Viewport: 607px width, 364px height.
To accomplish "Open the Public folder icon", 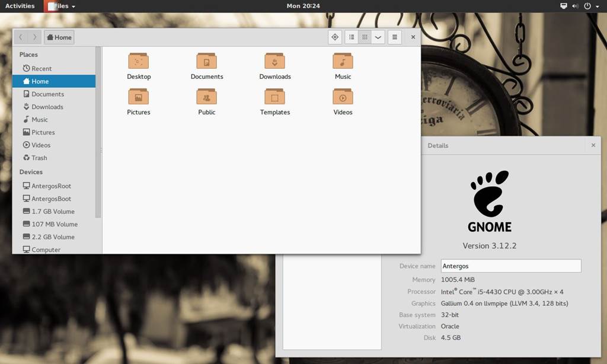I will tap(206, 97).
